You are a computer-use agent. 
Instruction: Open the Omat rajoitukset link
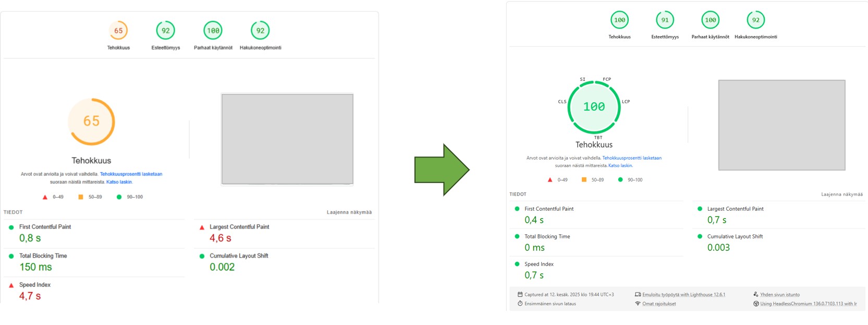click(x=659, y=304)
